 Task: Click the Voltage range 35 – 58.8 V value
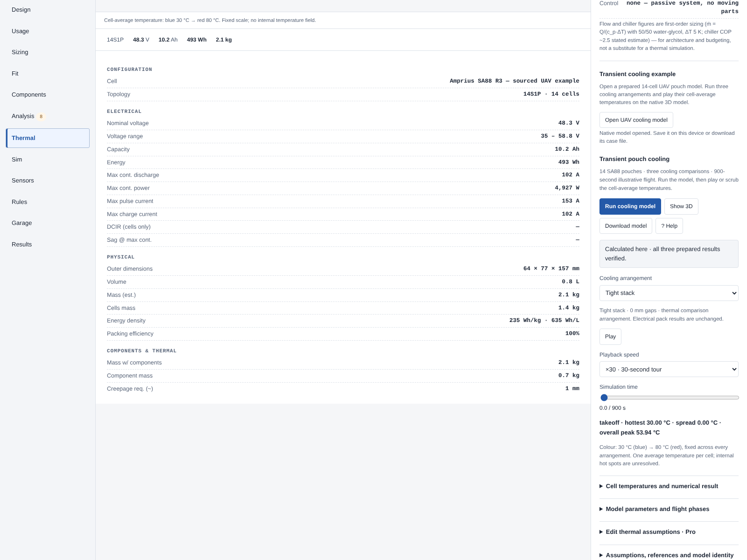point(560,136)
